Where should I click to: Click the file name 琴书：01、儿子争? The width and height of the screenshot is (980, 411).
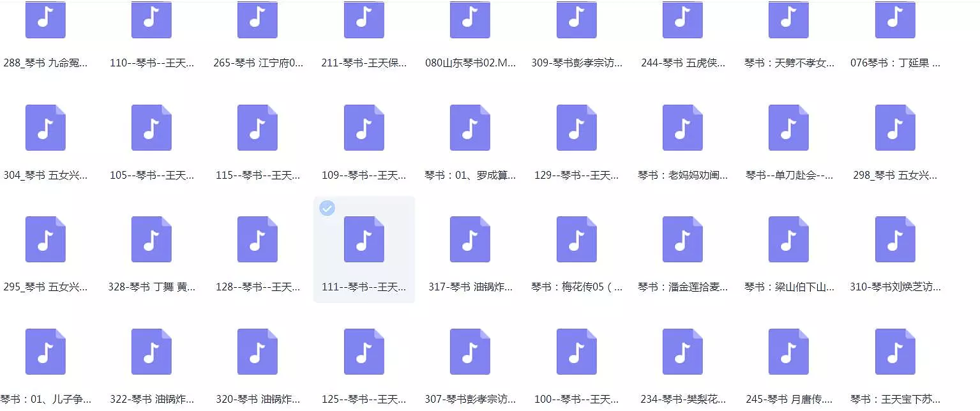pos(45,400)
